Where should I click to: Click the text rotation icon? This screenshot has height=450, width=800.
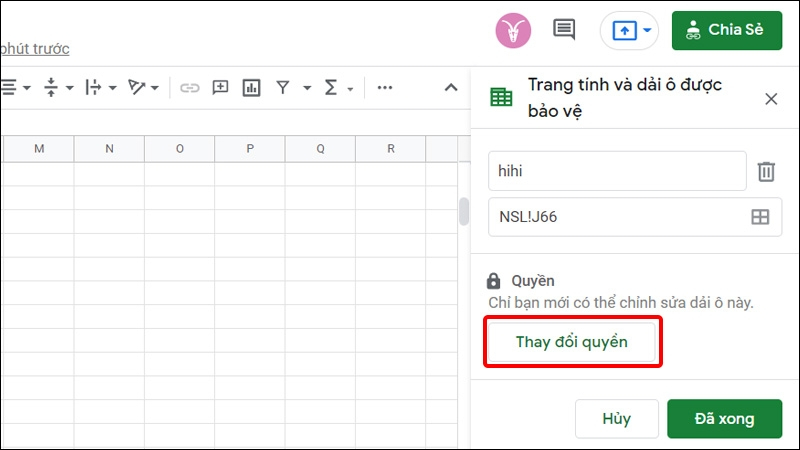point(136,88)
